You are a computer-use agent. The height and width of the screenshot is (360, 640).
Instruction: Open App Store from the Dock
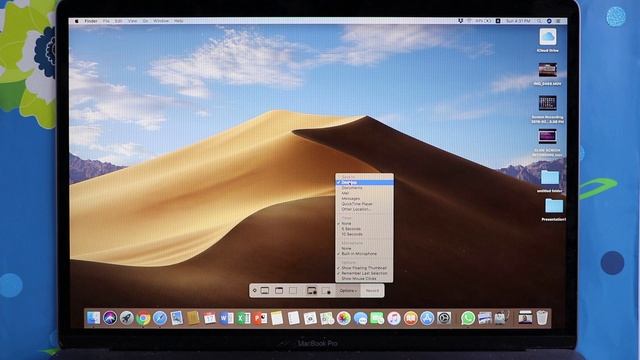tap(427, 318)
